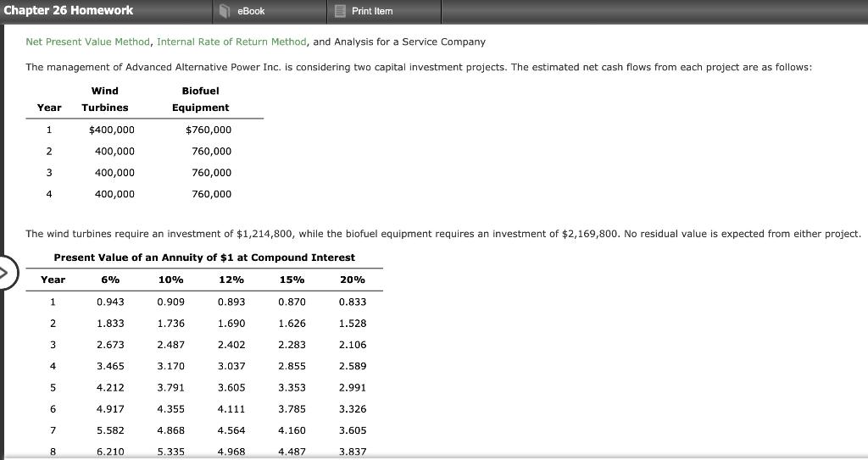
Task: Expand the side panel arrow
Action: tap(7, 272)
